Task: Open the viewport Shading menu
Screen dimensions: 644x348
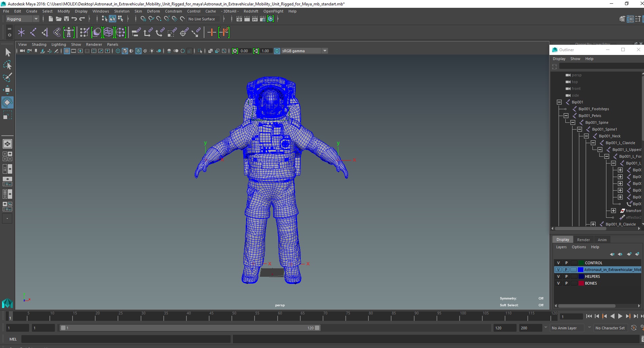Action: point(39,44)
